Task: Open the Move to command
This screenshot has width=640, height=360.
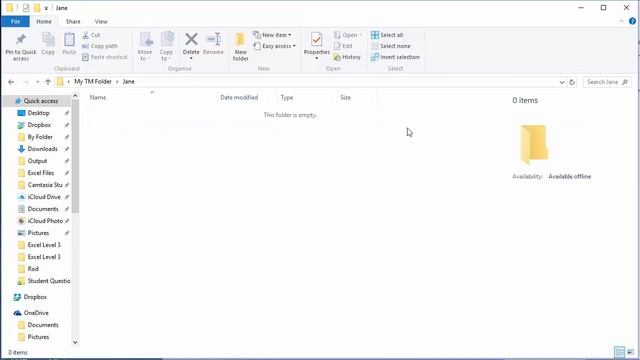Action: click(145, 47)
